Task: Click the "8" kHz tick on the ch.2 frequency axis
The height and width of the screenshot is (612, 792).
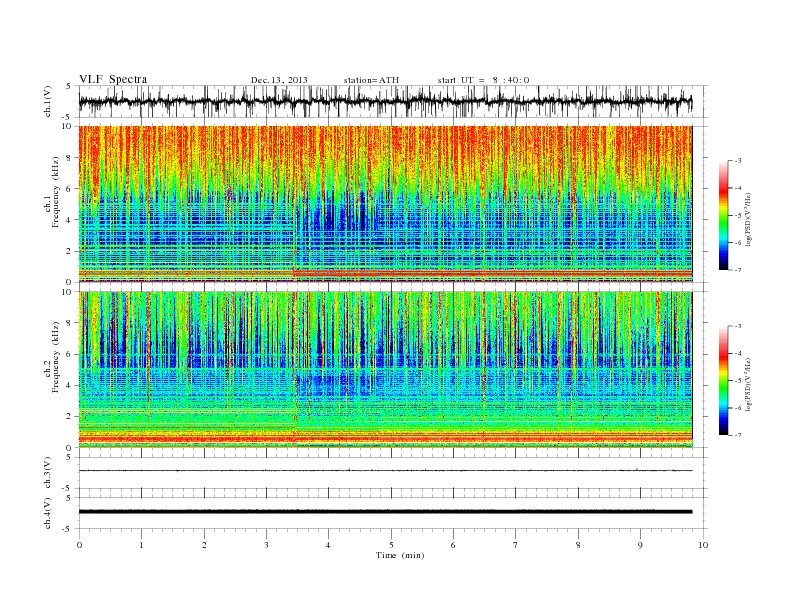Action: [x=69, y=323]
